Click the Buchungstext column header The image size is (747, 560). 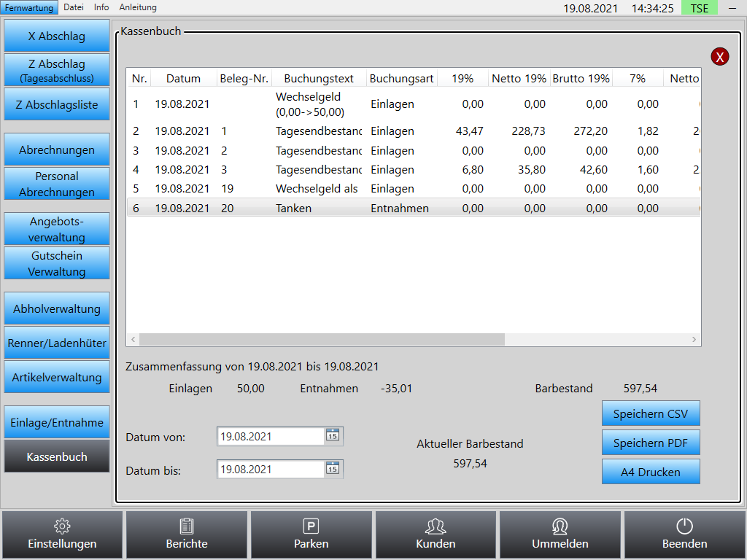click(319, 79)
